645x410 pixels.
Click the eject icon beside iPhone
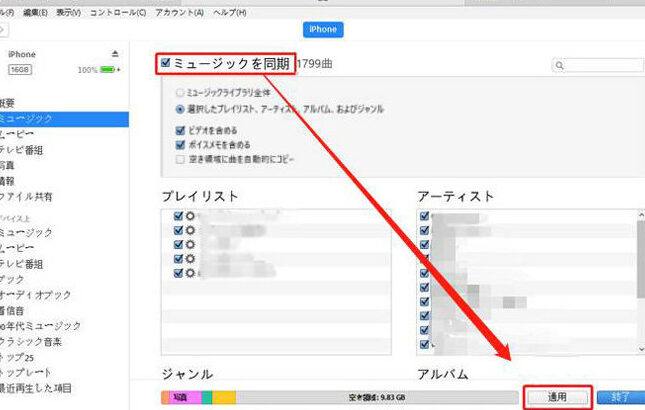[x=115, y=54]
